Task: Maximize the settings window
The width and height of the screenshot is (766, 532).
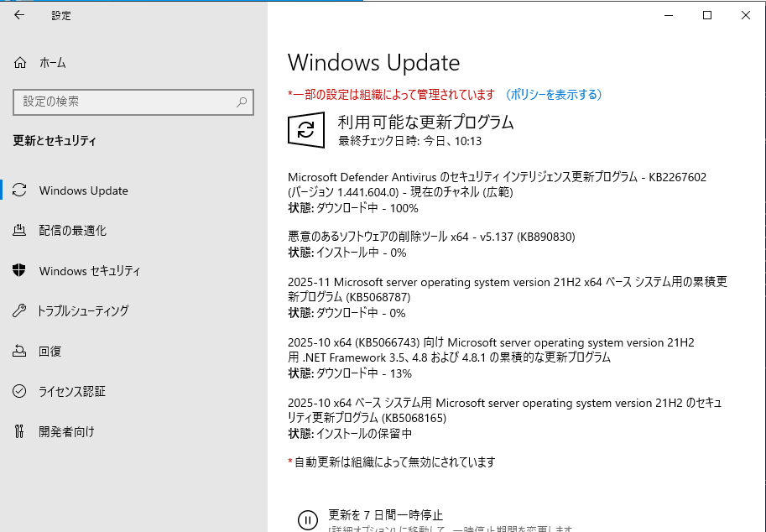Action: [707, 15]
